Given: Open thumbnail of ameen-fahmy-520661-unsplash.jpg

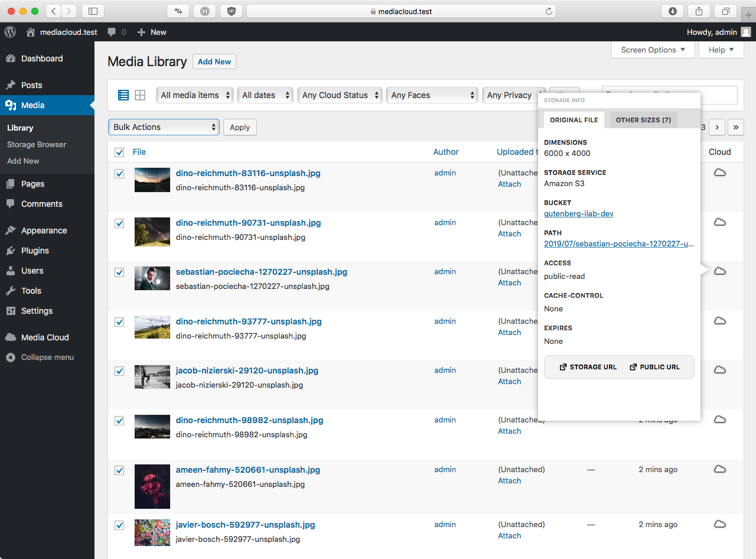Looking at the screenshot, I should [152, 486].
